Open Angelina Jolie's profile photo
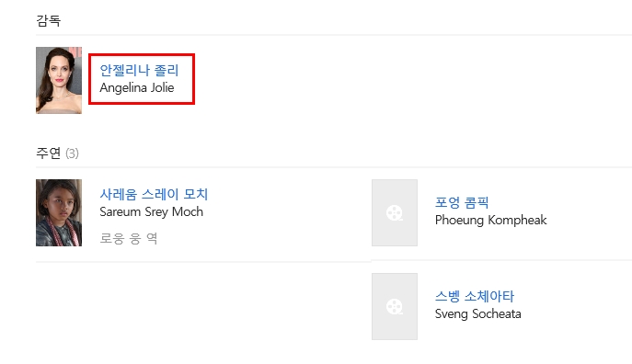The height and width of the screenshot is (364, 632). [x=59, y=81]
